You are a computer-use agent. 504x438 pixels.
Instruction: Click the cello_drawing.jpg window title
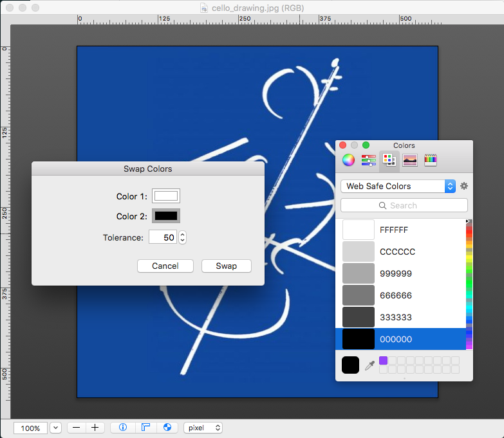coord(257,8)
